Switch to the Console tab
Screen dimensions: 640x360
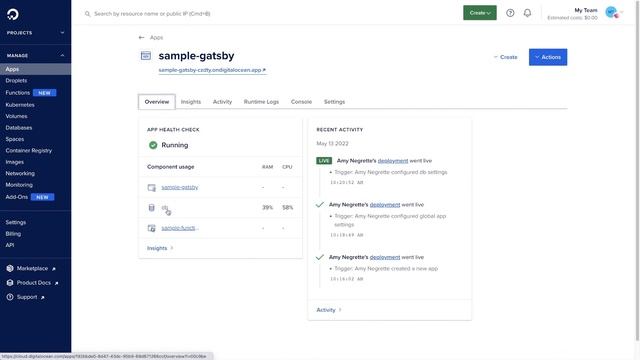click(x=301, y=102)
